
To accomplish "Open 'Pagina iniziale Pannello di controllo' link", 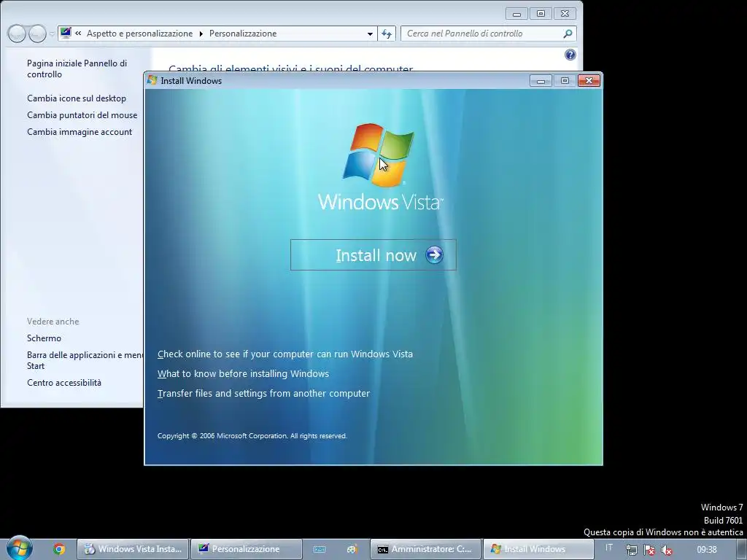I will [x=77, y=69].
